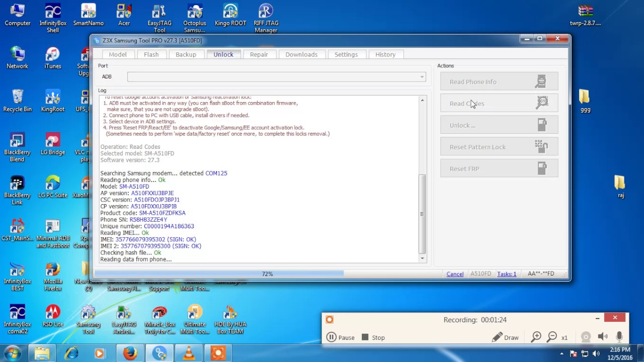Open InfinityBox cdma02 desktop shortcut
This screenshot has height=362, width=644.
(18, 320)
